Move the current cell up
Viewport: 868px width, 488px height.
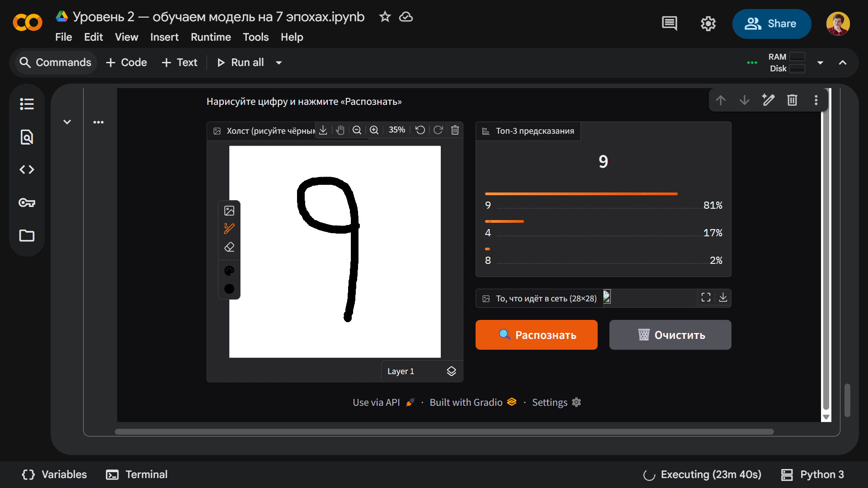coord(721,100)
